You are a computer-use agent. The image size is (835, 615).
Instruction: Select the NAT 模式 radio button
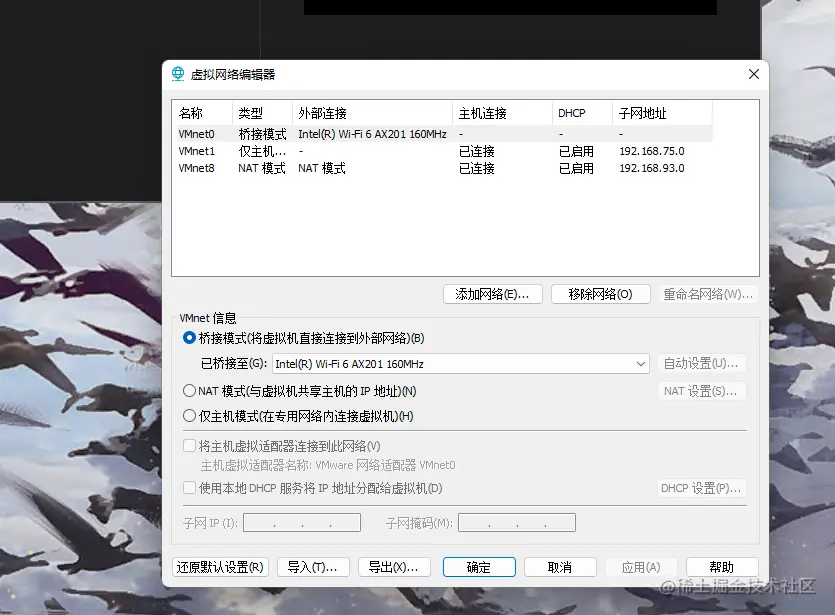pyautogui.click(x=189, y=391)
